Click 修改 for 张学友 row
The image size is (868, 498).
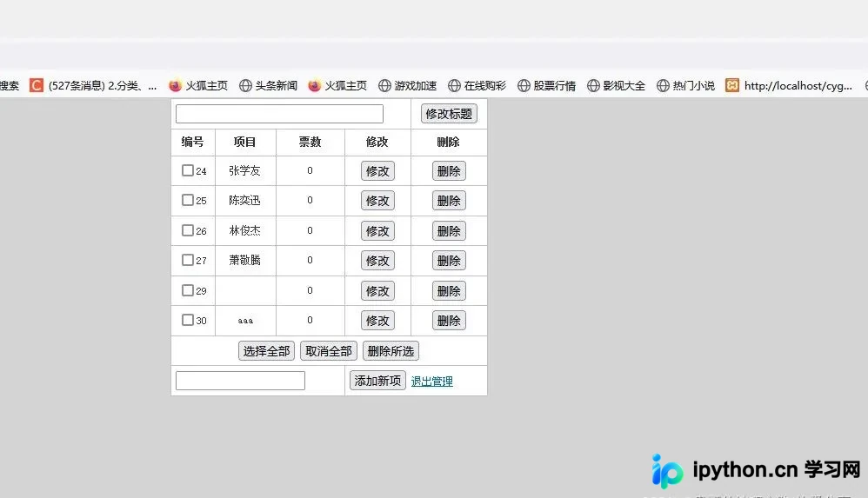pyautogui.click(x=377, y=171)
